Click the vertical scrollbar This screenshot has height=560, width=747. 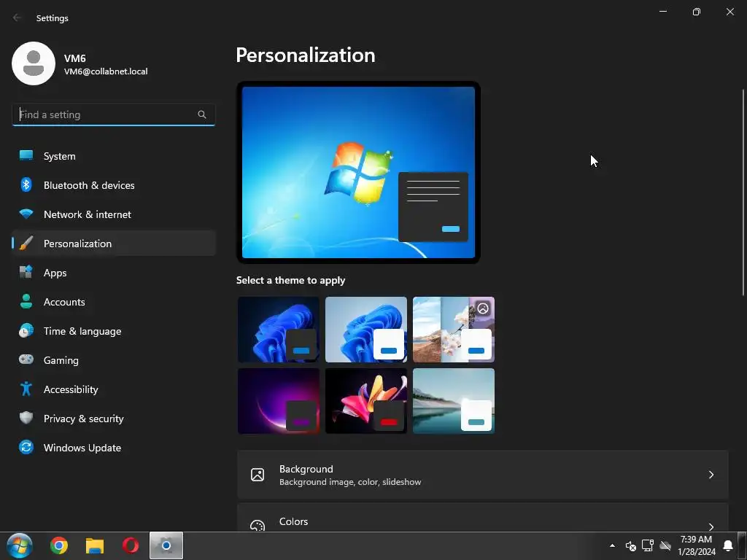point(743,192)
